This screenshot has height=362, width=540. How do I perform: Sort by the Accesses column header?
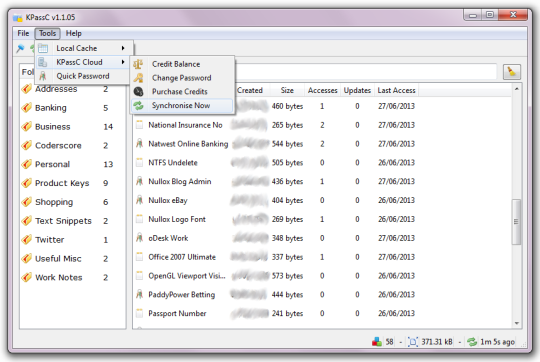[322, 91]
